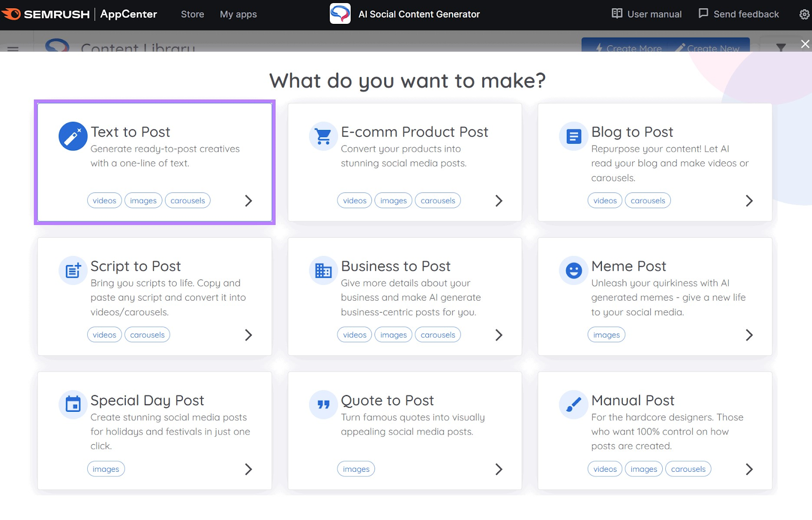
Task: Select the Special Day Post calendar icon
Action: coord(73,404)
